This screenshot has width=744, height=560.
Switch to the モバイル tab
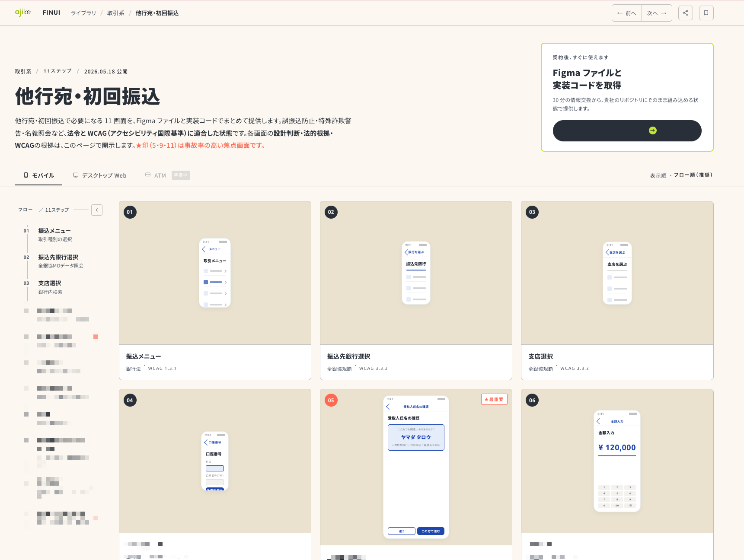[x=39, y=175]
